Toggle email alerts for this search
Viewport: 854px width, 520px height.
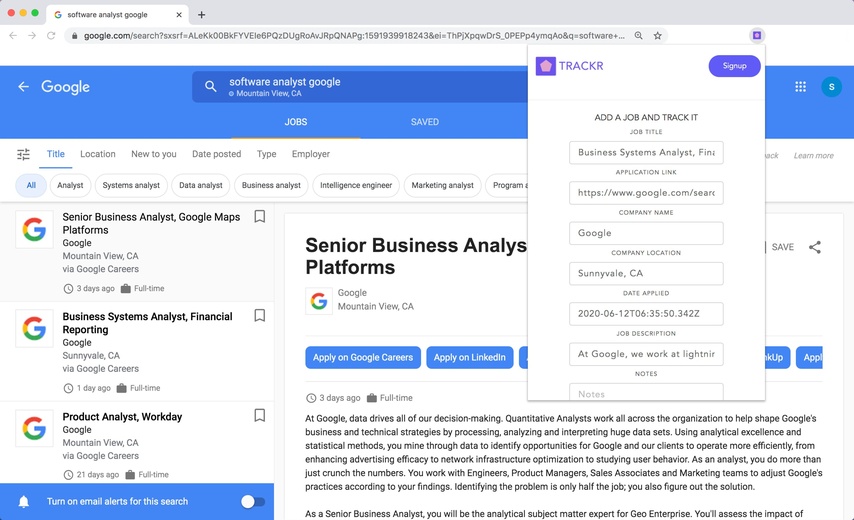(x=253, y=501)
